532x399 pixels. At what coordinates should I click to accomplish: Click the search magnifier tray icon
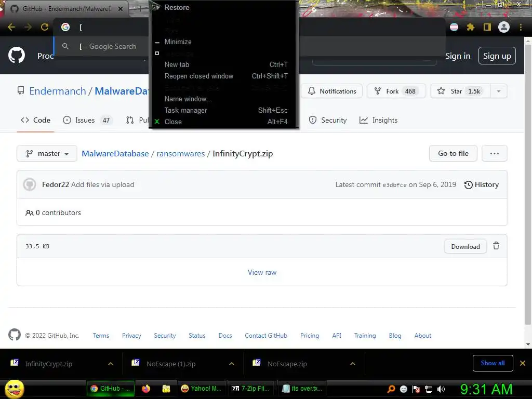tap(391, 389)
